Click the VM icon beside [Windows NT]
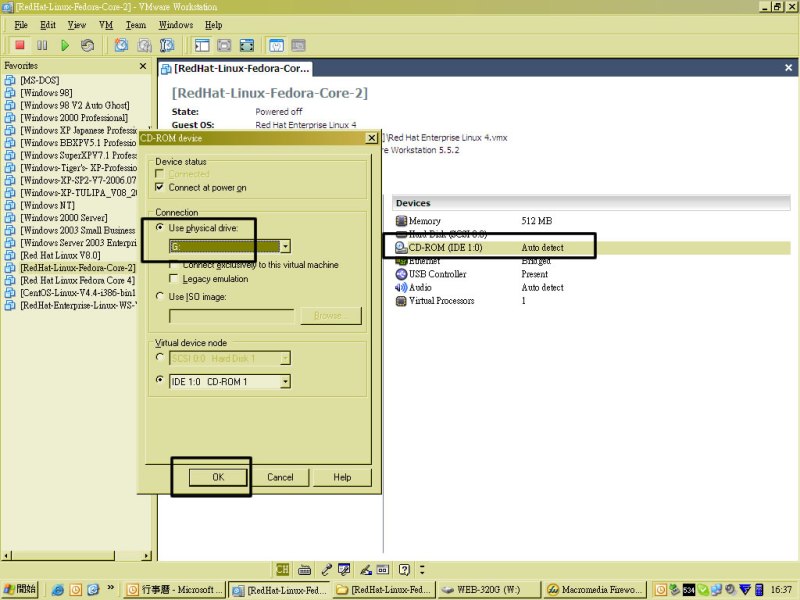The image size is (800, 600). [x=10, y=205]
